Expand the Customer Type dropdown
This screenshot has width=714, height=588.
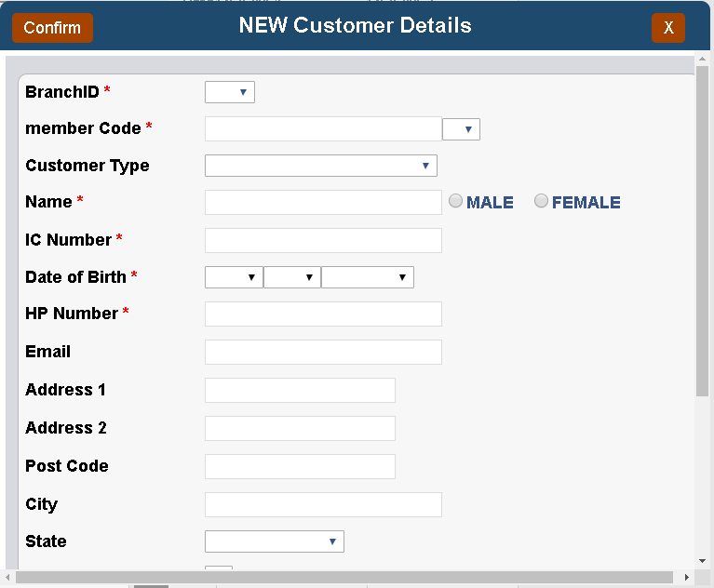pyautogui.click(x=321, y=166)
